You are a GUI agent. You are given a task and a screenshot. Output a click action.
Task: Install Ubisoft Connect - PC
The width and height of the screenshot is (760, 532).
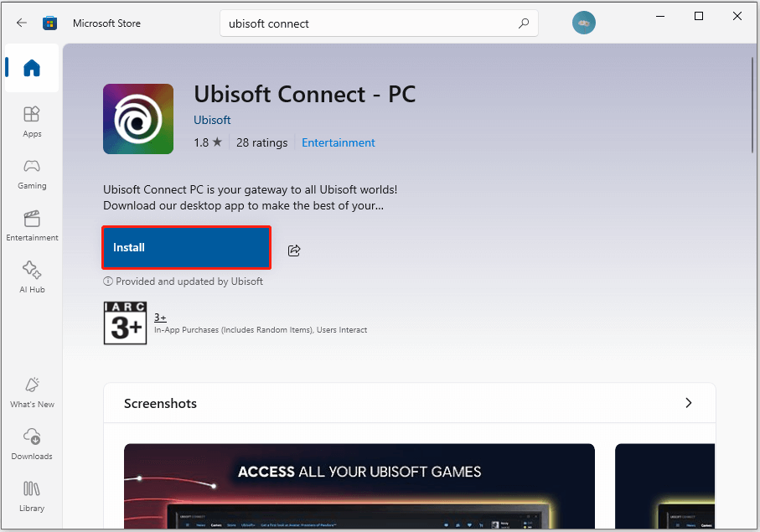pos(186,247)
